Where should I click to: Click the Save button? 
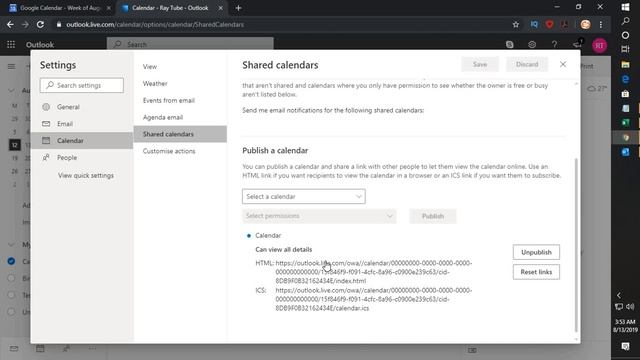click(480, 64)
